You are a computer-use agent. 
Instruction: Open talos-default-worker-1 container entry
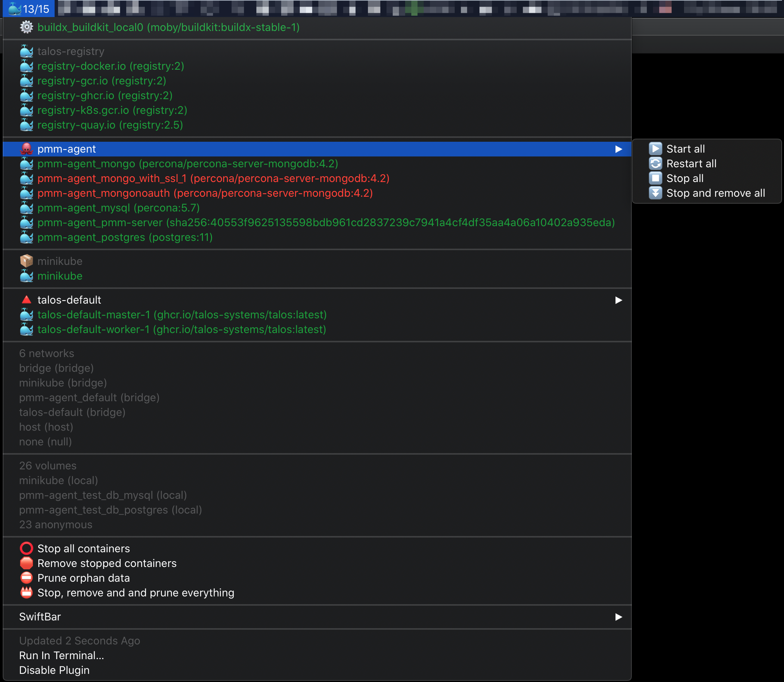pyautogui.click(x=317, y=330)
